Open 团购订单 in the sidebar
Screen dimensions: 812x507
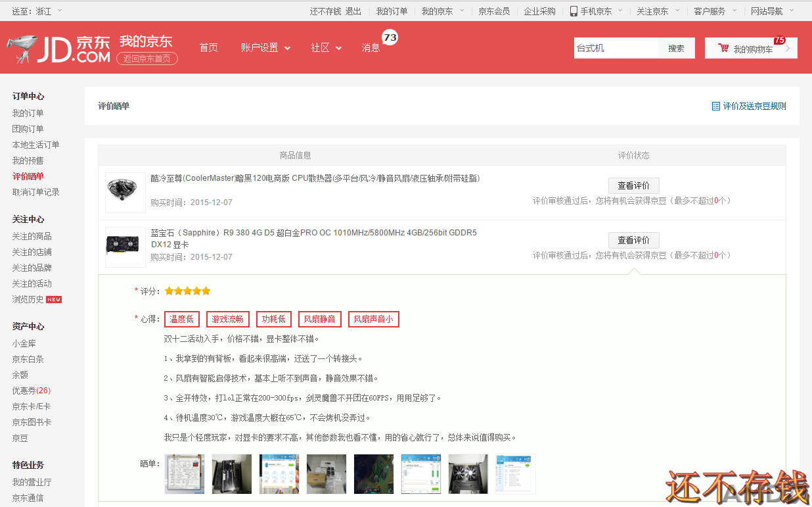[x=28, y=129]
